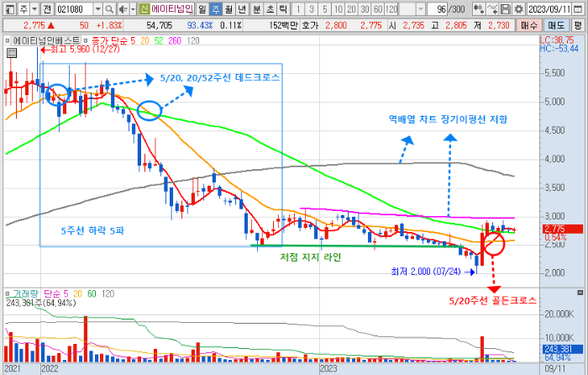
Task: Click the blue 93.43% value
Action: [x=200, y=25]
